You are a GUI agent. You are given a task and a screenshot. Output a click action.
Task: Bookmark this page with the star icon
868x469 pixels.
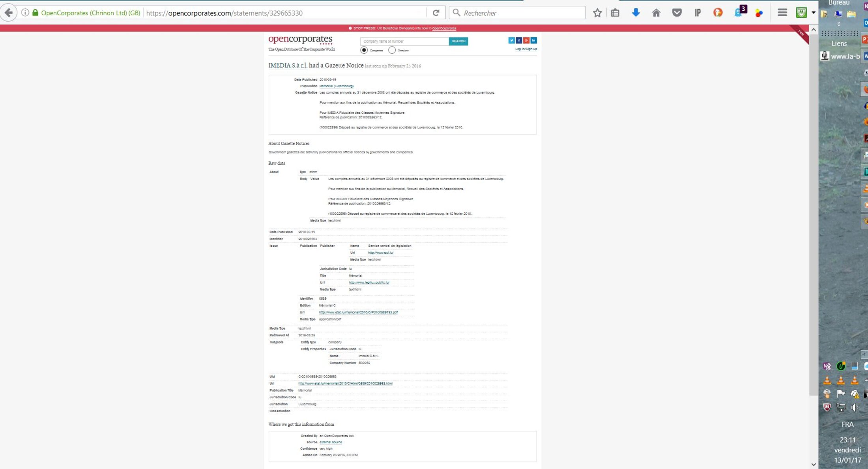point(597,13)
